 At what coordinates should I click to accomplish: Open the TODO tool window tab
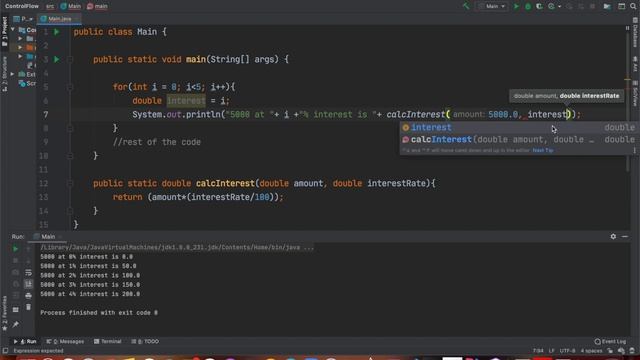point(146,341)
